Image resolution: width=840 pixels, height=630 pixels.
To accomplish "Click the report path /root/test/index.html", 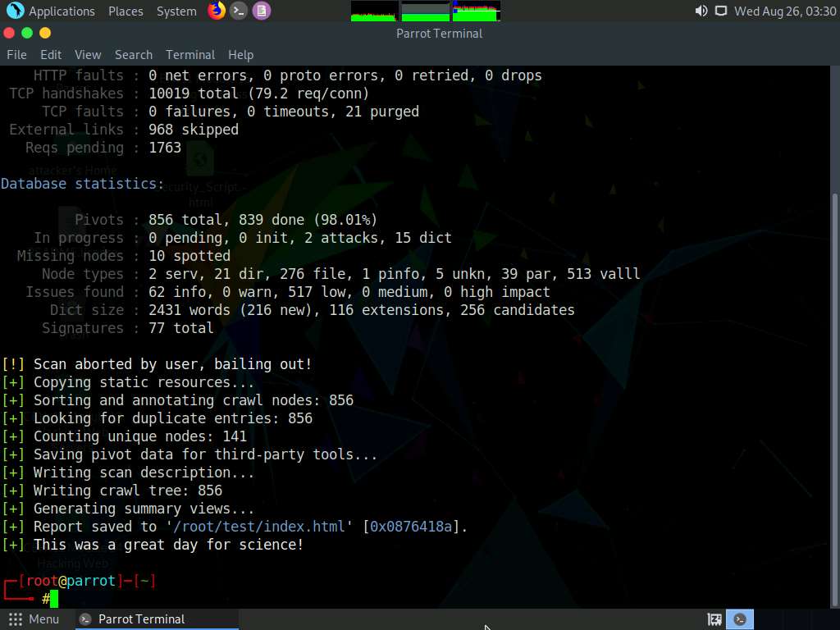I will [258, 527].
